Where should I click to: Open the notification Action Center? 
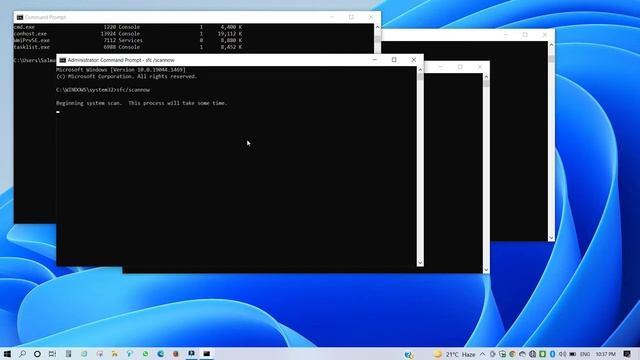point(627,354)
